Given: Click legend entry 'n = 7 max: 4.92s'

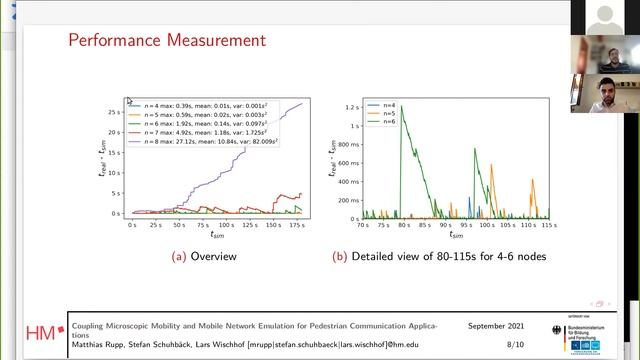Looking at the screenshot, I should click(198, 133).
